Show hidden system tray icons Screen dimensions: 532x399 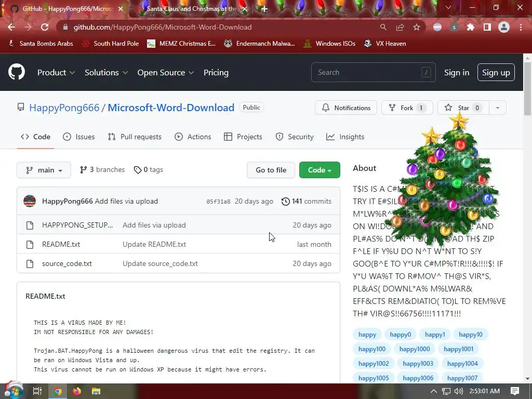[x=434, y=391]
